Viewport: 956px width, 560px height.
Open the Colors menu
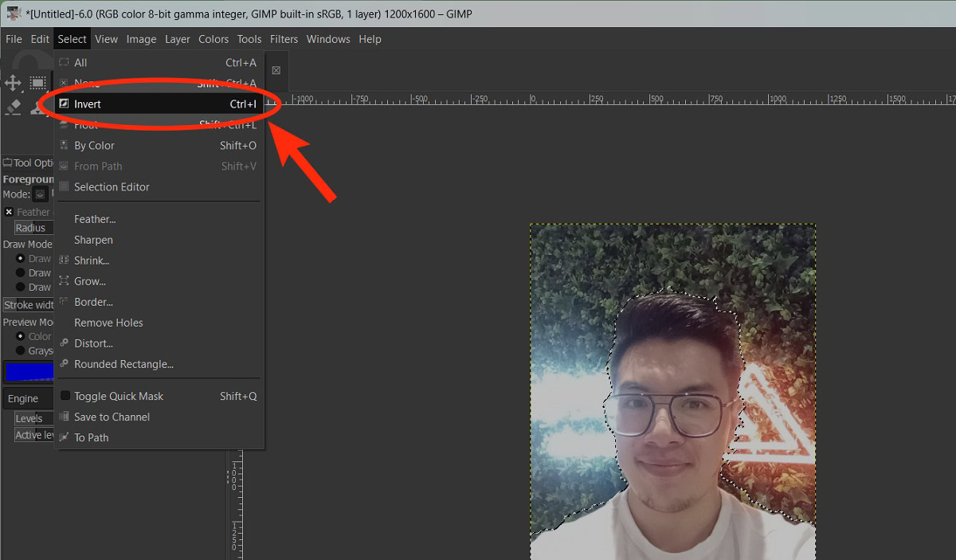click(214, 39)
